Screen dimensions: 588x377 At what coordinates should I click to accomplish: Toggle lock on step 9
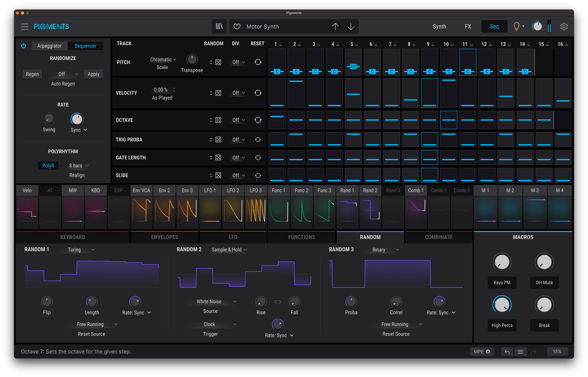pyautogui.click(x=433, y=44)
